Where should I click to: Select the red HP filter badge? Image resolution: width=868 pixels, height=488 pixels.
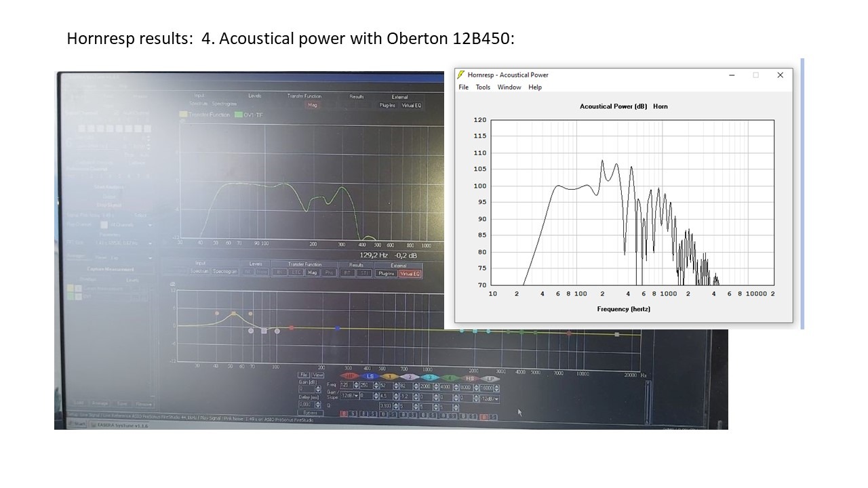click(349, 376)
